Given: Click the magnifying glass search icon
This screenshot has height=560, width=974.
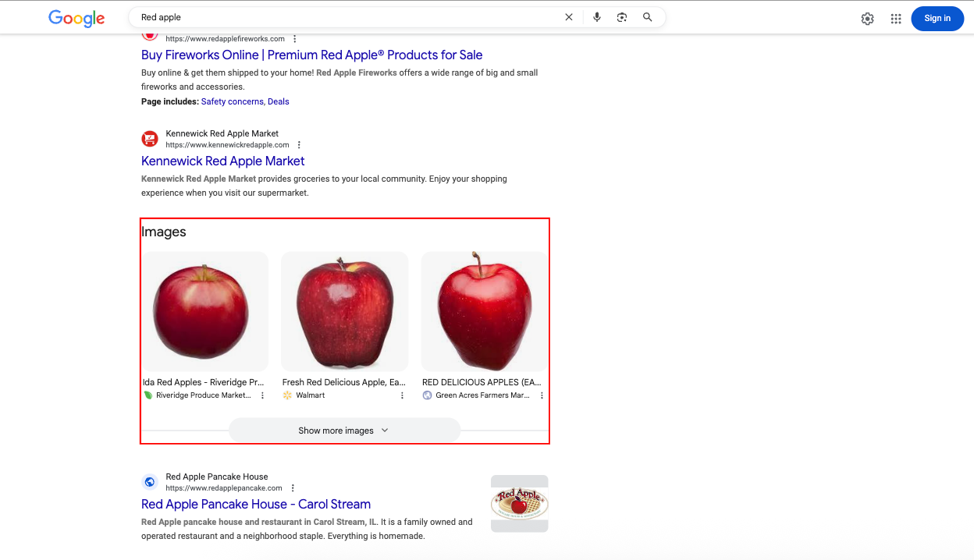Looking at the screenshot, I should pos(648,17).
